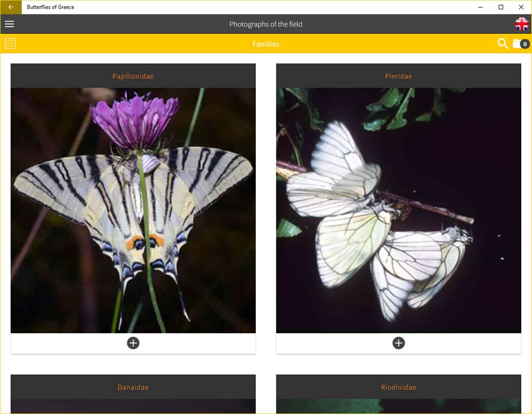
Task: View the Pieridae white butterflies photo
Action: (398, 210)
